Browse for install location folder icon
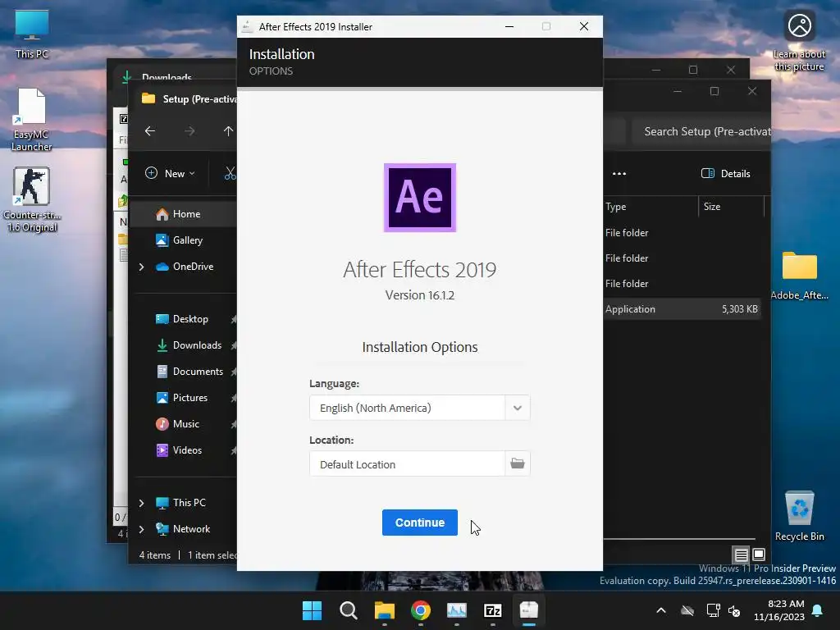 [517, 463]
